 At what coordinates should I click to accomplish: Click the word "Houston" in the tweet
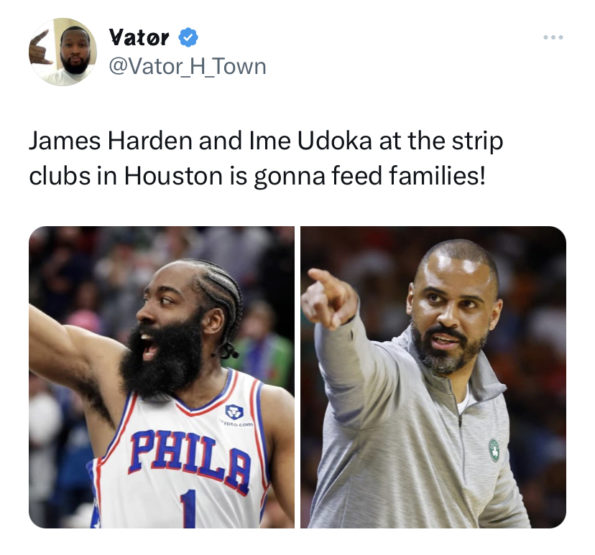tap(173, 176)
